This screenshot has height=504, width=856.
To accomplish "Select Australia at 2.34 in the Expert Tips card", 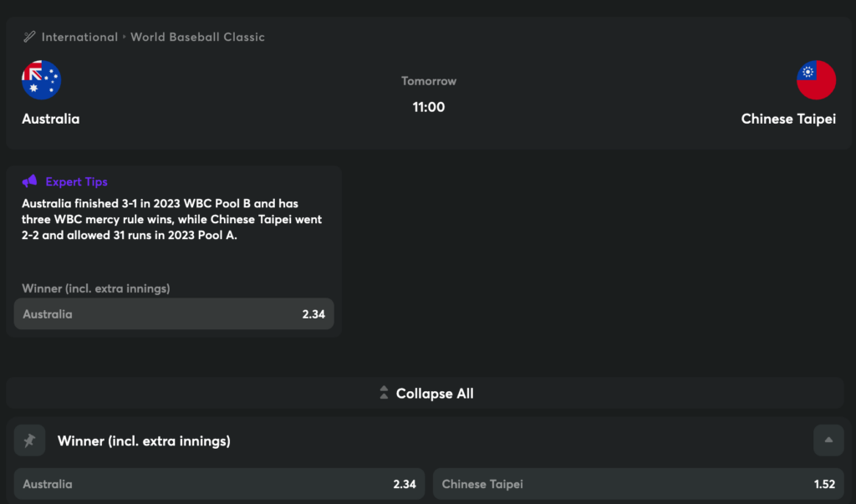I will pyautogui.click(x=174, y=314).
